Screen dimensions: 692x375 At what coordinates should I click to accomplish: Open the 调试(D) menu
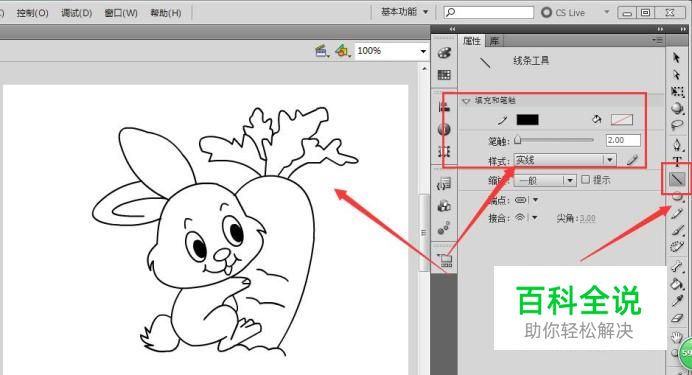(x=77, y=13)
